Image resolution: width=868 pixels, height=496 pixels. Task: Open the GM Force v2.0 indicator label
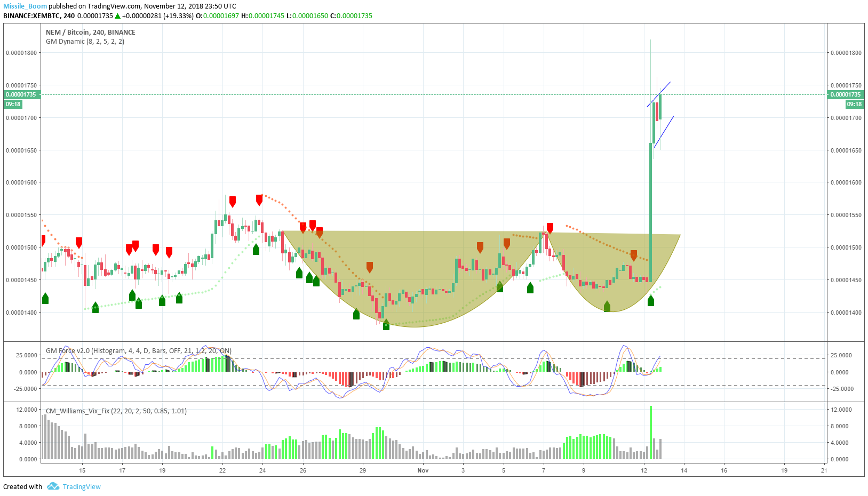pos(139,351)
